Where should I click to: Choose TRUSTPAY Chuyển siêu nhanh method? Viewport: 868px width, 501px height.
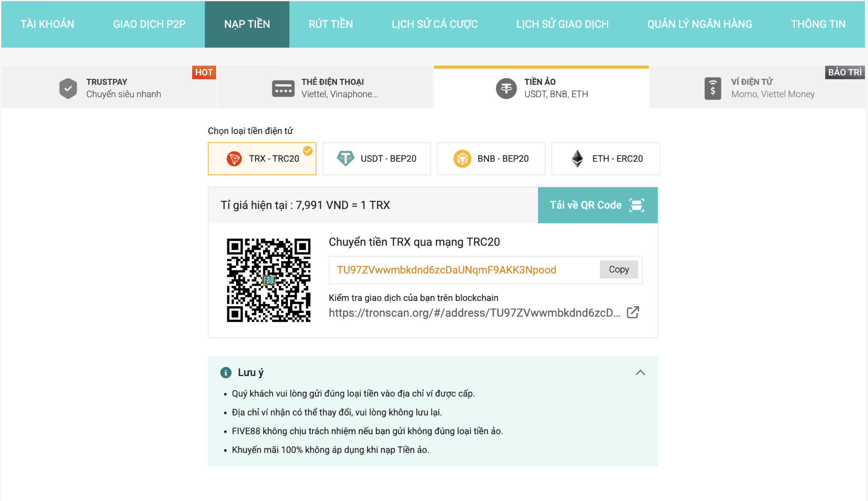108,87
